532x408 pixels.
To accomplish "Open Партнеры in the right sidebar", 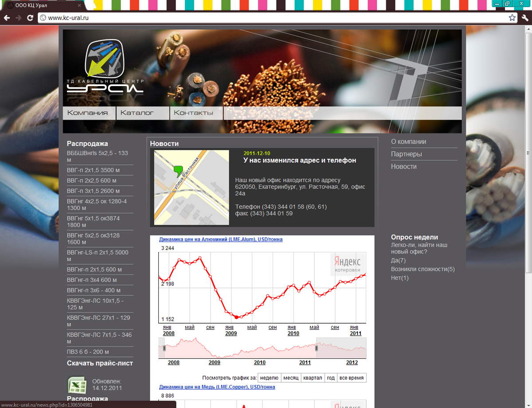I will click(x=407, y=154).
